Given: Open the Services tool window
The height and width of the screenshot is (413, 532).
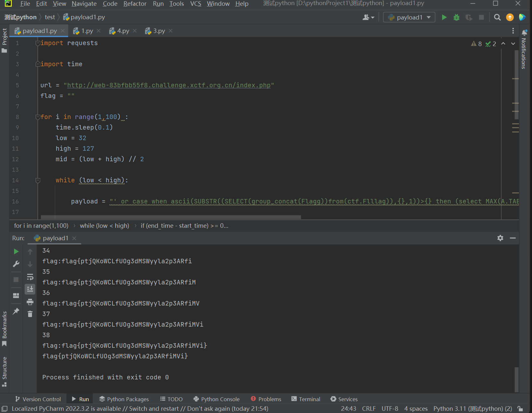Looking at the screenshot, I should (x=344, y=399).
